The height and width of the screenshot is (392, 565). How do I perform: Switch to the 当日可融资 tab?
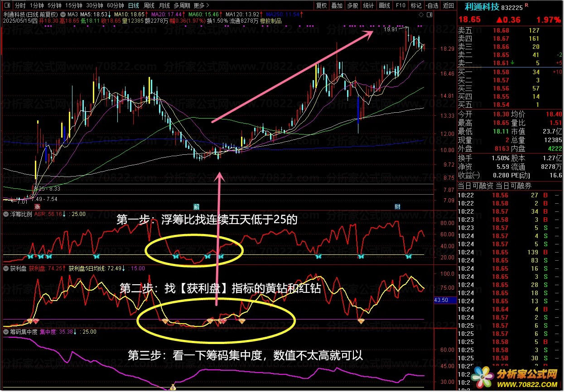[x=476, y=186]
